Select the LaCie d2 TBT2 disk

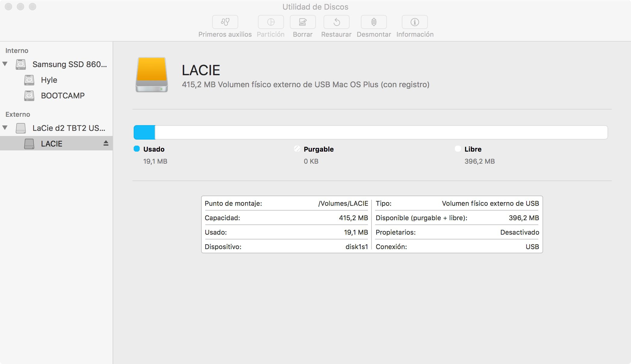click(x=56, y=128)
